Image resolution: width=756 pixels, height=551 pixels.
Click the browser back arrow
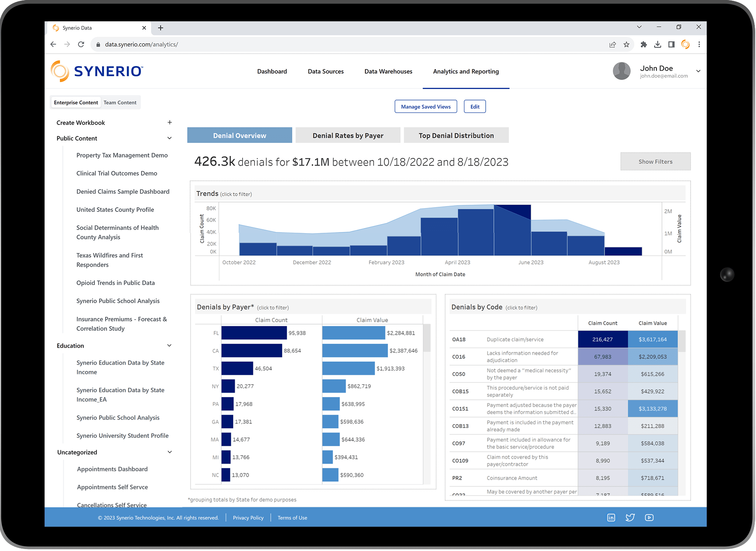coord(53,45)
